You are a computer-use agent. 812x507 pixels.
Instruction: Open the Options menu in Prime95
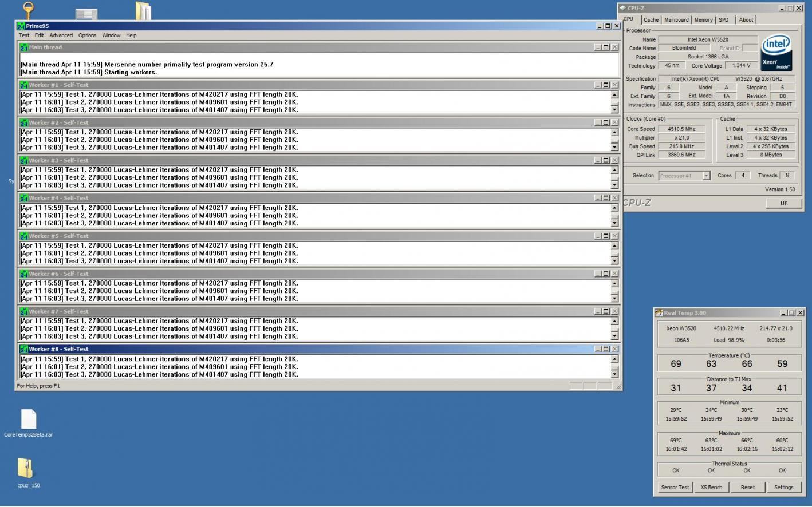(87, 35)
